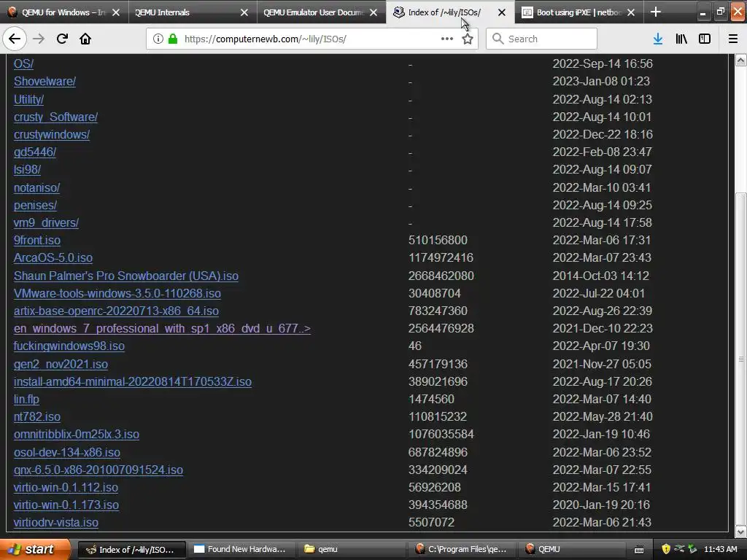Bookmark this page with the star

click(x=468, y=39)
